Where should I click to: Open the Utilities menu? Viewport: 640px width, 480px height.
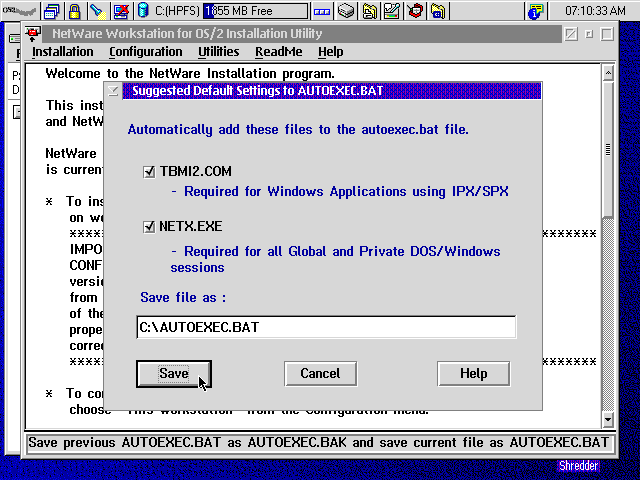(218, 52)
